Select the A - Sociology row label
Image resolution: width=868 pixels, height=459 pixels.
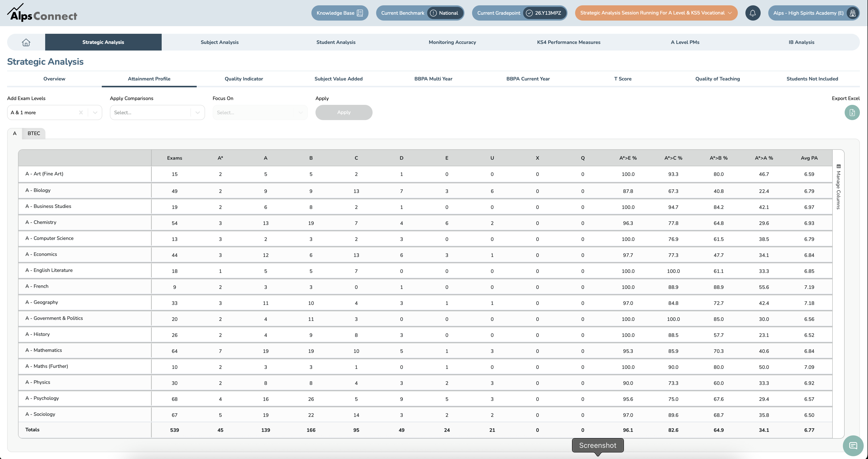[x=40, y=415]
